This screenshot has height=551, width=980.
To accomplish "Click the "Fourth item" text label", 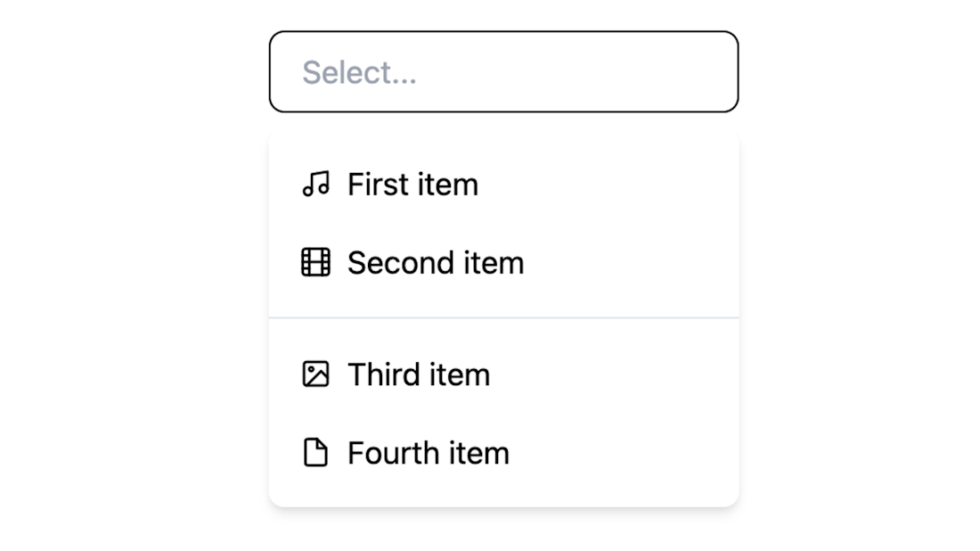I will (x=429, y=453).
